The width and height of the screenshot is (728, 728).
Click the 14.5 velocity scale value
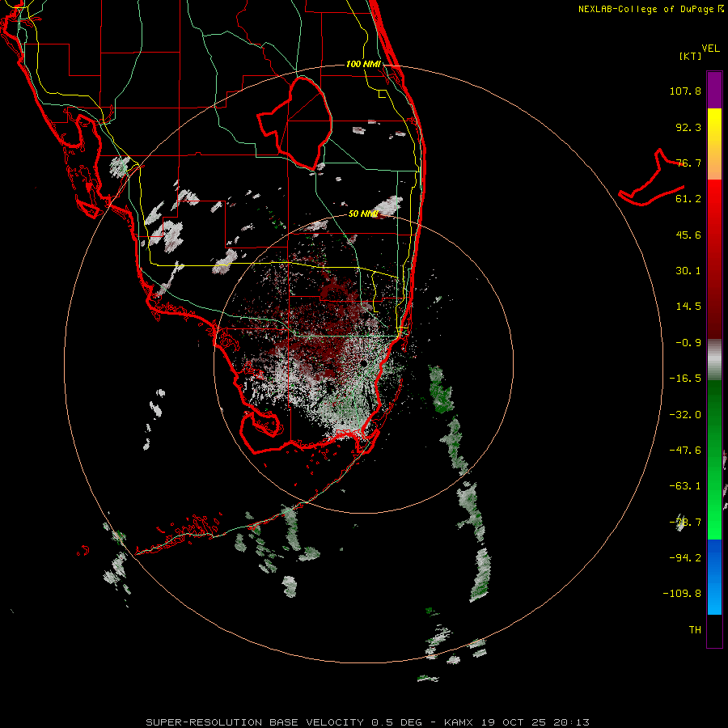[x=688, y=307]
